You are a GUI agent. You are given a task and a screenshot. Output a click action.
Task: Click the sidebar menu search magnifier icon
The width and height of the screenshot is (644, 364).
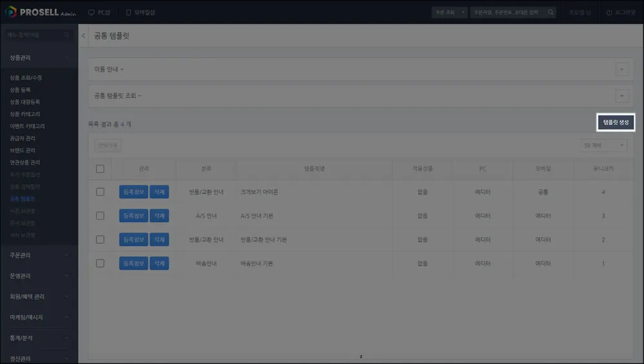coord(66,35)
